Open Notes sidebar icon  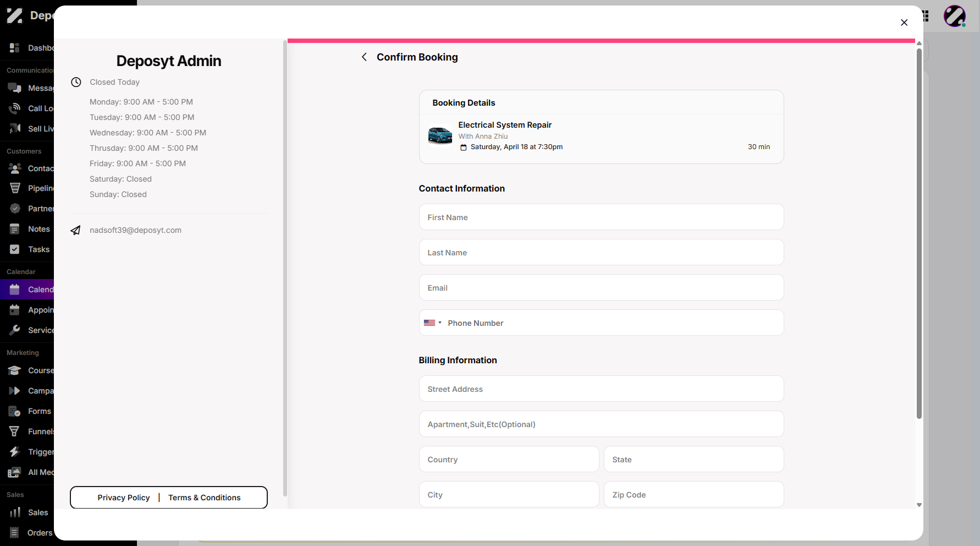click(15, 229)
